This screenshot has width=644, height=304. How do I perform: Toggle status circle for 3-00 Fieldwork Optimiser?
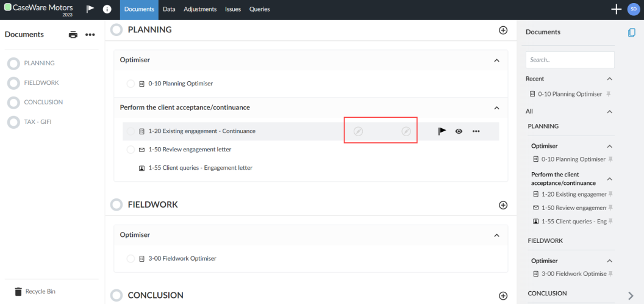(131, 258)
